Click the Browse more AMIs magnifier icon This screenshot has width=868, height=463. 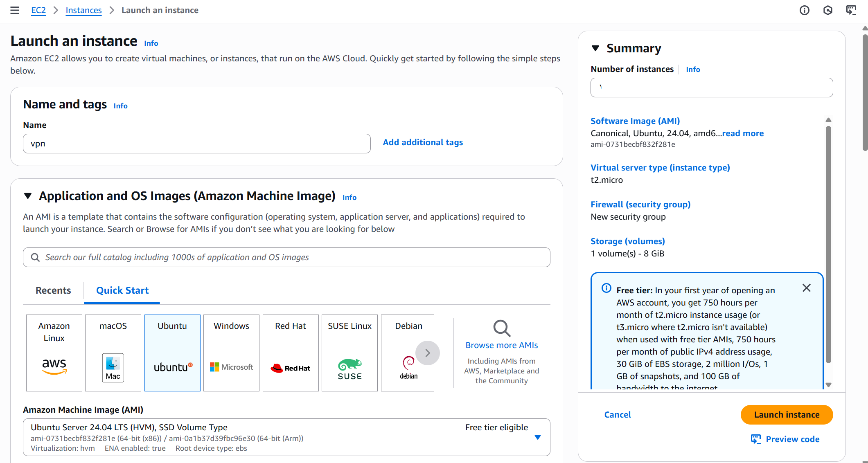(x=501, y=328)
